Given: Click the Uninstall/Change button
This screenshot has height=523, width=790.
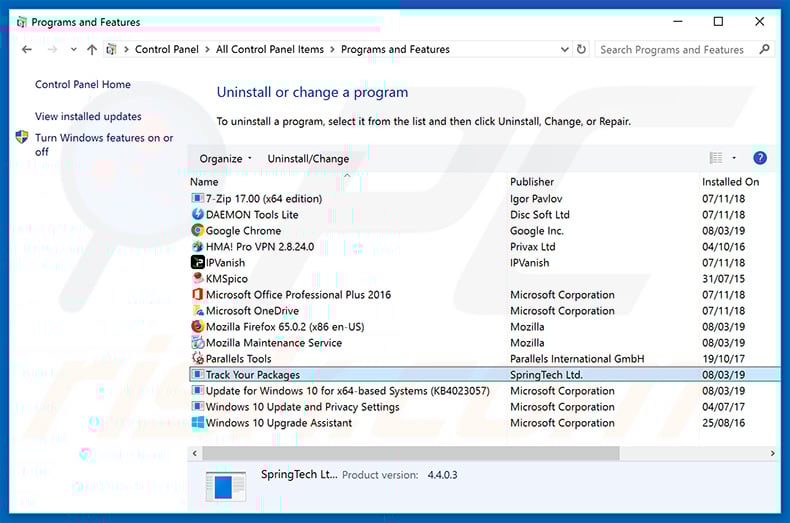Looking at the screenshot, I should (x=308, y=159).
